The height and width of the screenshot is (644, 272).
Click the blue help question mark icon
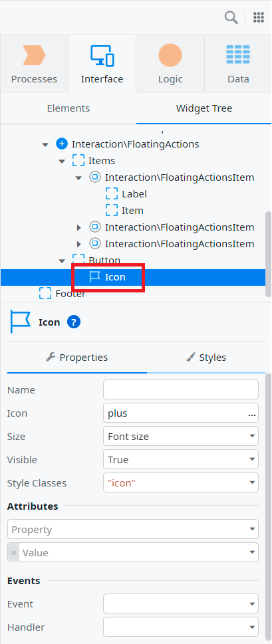[74, 322]
